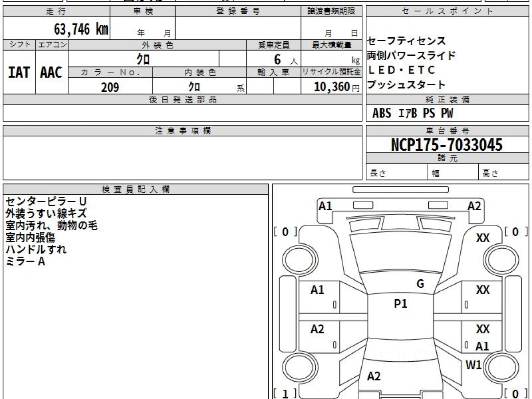Select the P1 mark on the roof
532x399 pixels.
400,304
